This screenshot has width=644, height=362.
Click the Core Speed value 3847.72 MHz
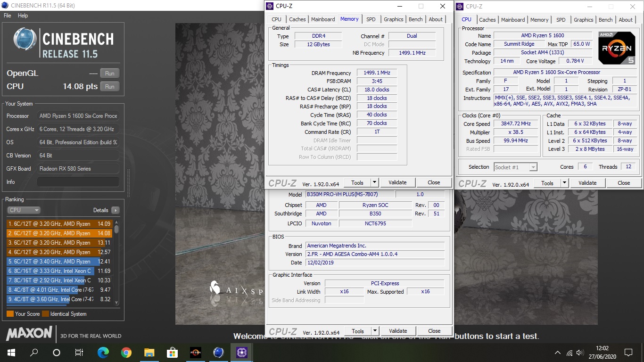click(516, 124)
